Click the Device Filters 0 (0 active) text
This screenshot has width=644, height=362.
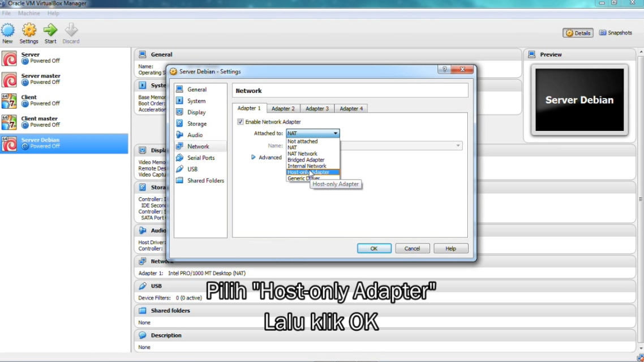pos(170,298)
